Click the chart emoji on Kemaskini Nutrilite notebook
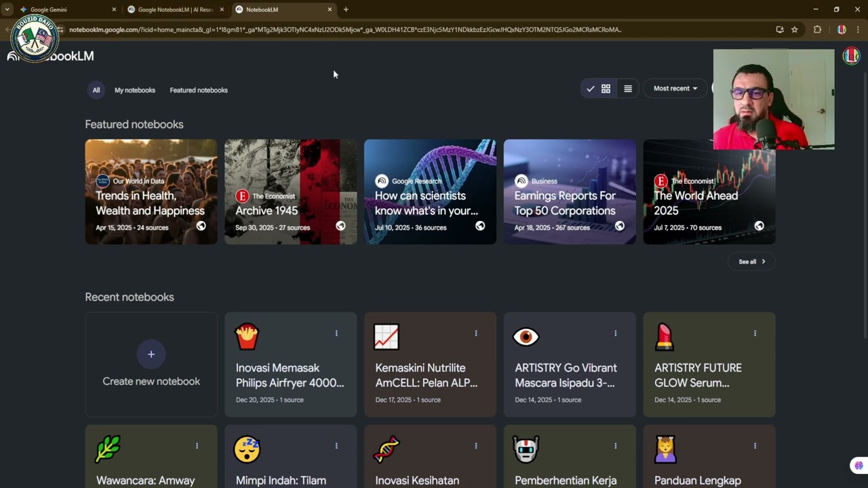Screen dimensions: 868x488 tap(387, 337)
